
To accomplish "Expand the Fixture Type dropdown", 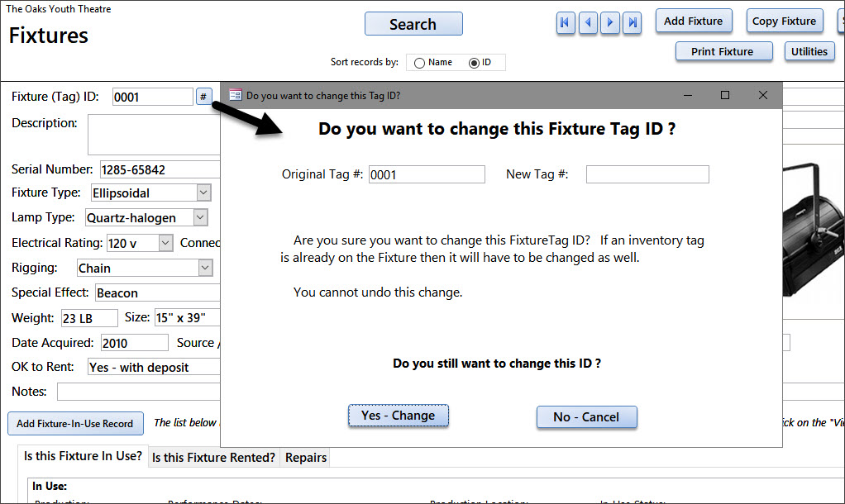I will click(203, 193).
